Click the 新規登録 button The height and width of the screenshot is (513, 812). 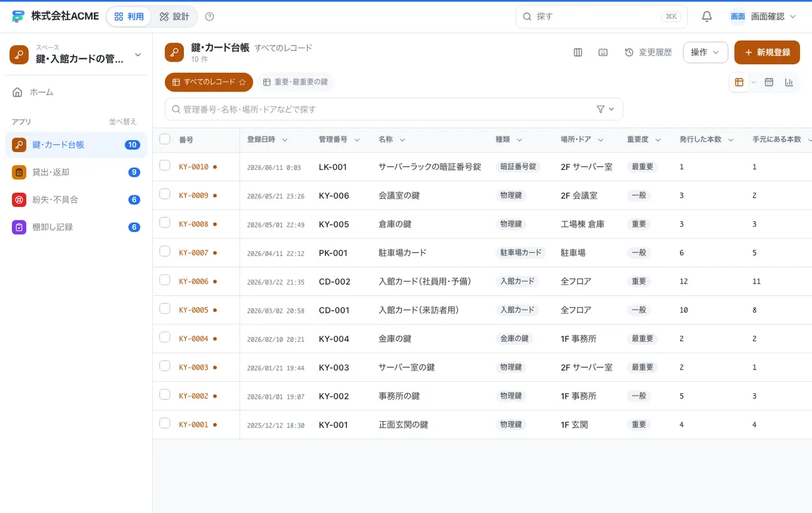point(767,53)
